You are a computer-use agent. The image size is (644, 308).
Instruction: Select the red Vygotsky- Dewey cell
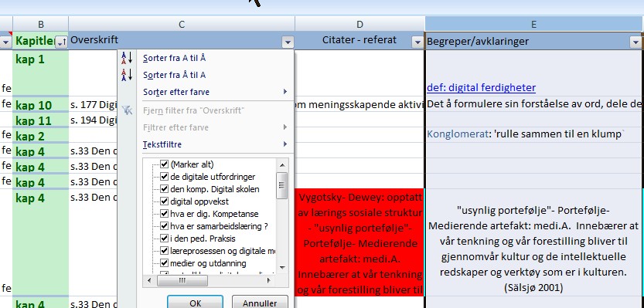[x=359, y=242]
